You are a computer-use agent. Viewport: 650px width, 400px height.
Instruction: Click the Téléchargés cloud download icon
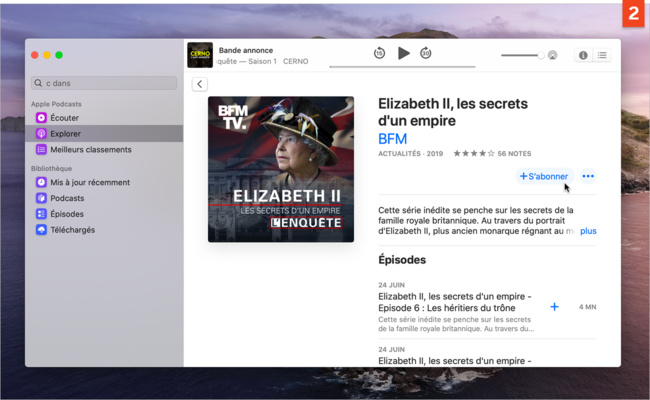[x=41, y=230]
